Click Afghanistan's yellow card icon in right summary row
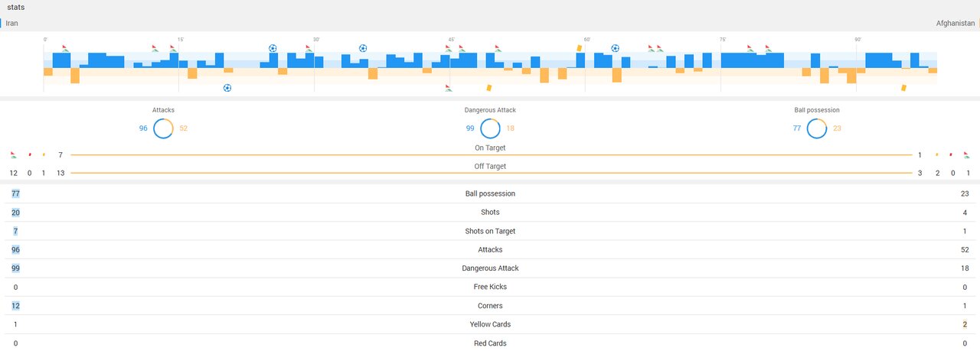The image size is (980, 351). [x=936, y=154]
